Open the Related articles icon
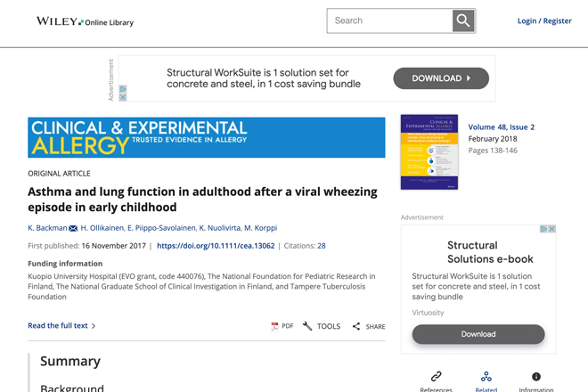The image size is (588, 392). tap(486, 376)
